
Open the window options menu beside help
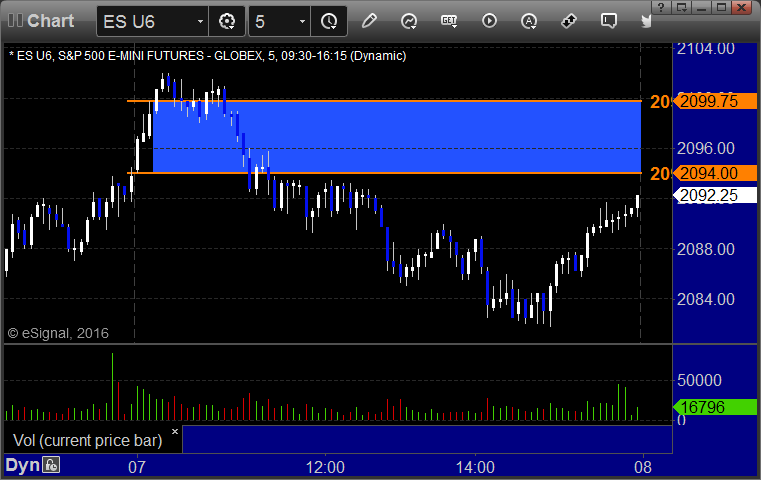click(x=681, y=7)
